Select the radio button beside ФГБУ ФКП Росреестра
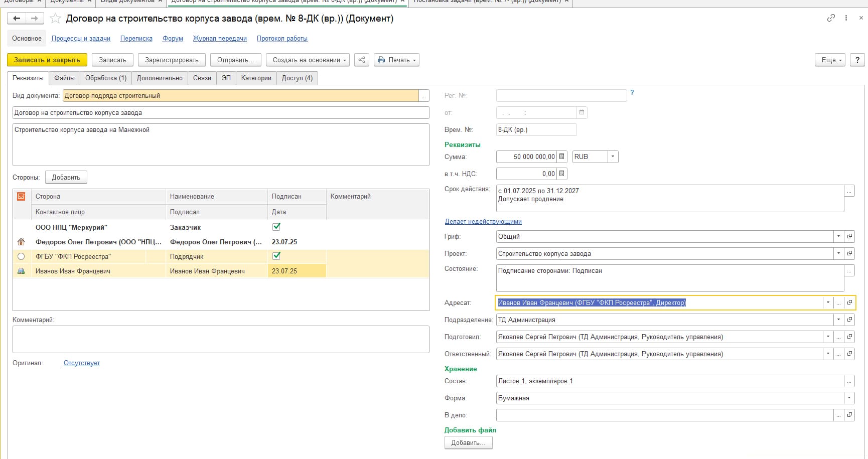Screen dimensions: 868x459 click(x=21, y=256)
